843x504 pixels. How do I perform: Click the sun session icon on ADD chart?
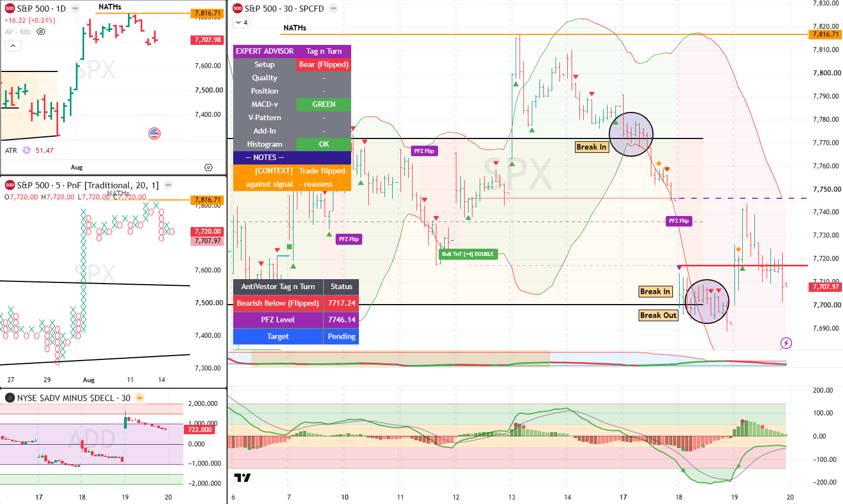pyautogui.click(x=140, y=398)
